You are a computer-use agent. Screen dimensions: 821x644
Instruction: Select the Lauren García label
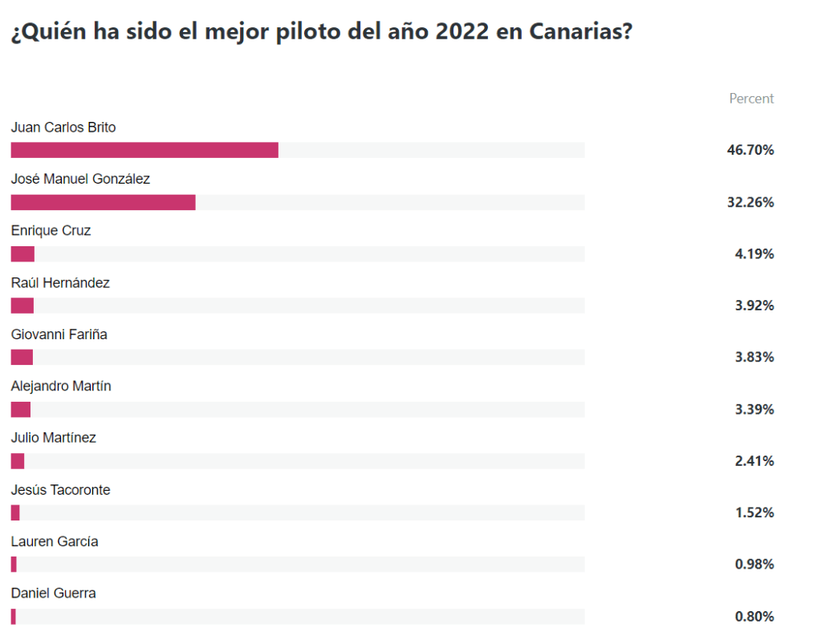pyautogui.click(x=55, y=541)
